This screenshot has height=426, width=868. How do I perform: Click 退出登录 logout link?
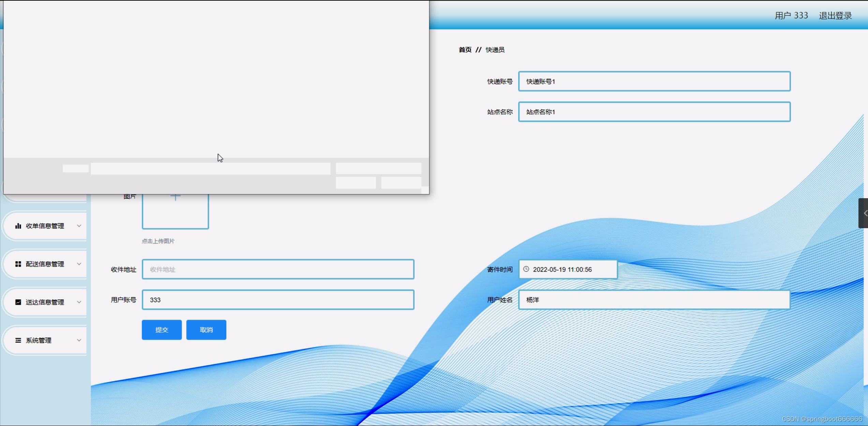coord(835,16)
